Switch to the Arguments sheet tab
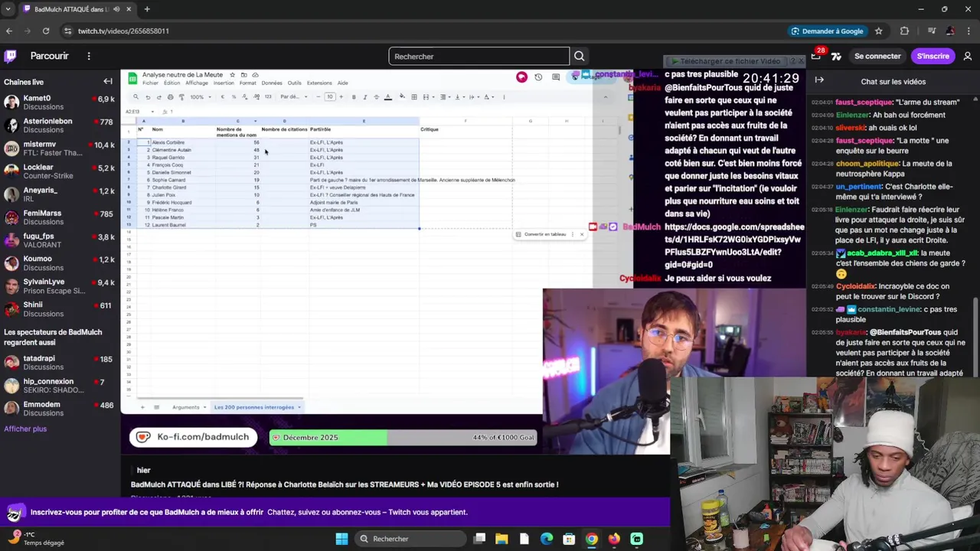 tap(185, 407)
